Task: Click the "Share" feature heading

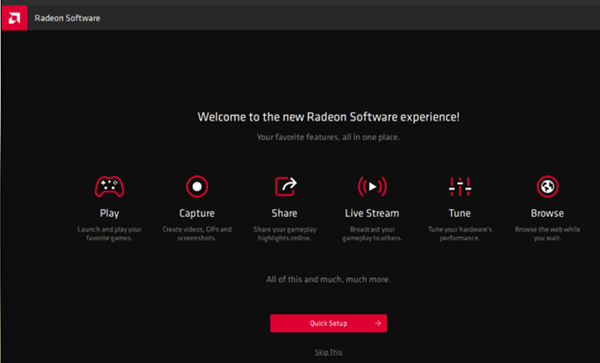Action: pyautogui.click(x=284, y=213)
